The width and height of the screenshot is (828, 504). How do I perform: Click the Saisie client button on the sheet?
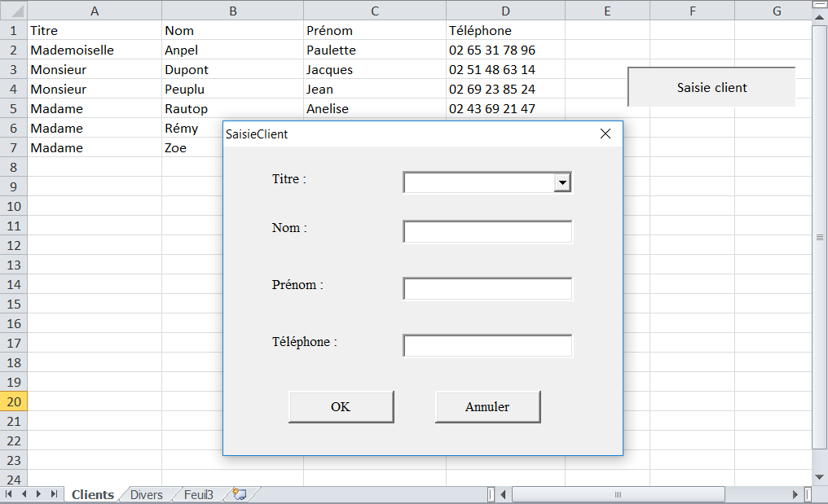pyautogui.click(x=711, y=87)
